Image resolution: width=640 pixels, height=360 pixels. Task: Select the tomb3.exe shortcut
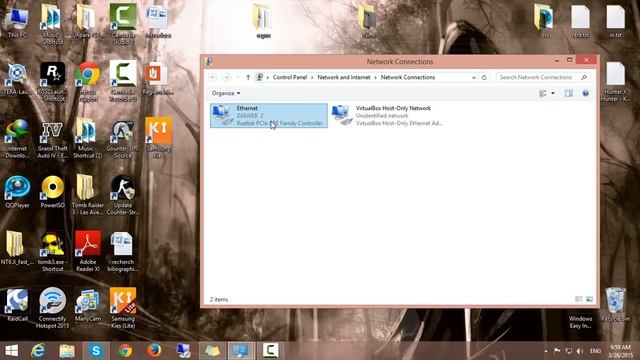53,252
